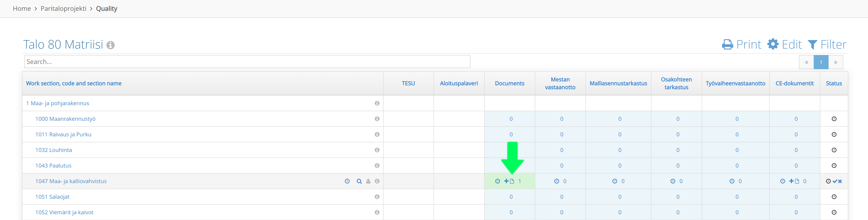Go to next page with » arrow
The image size is (868, 220).
coord(836,62)
